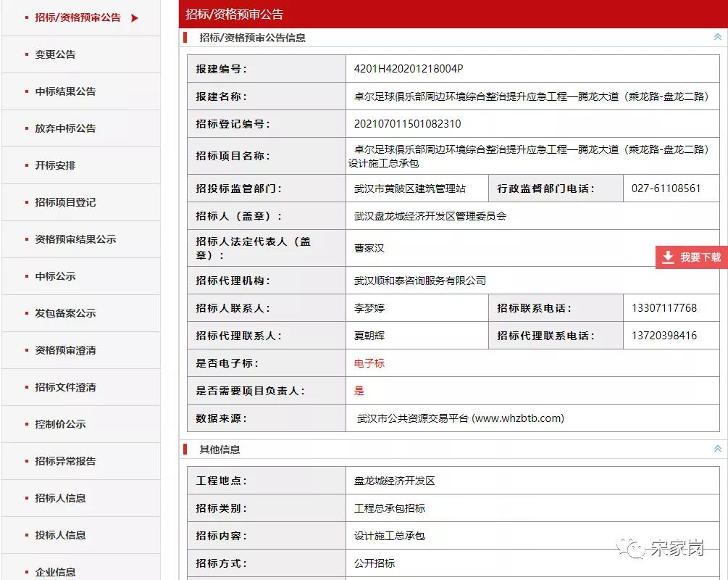
Task: Collapse the 其他信息 section
Action: click(717, 449)
